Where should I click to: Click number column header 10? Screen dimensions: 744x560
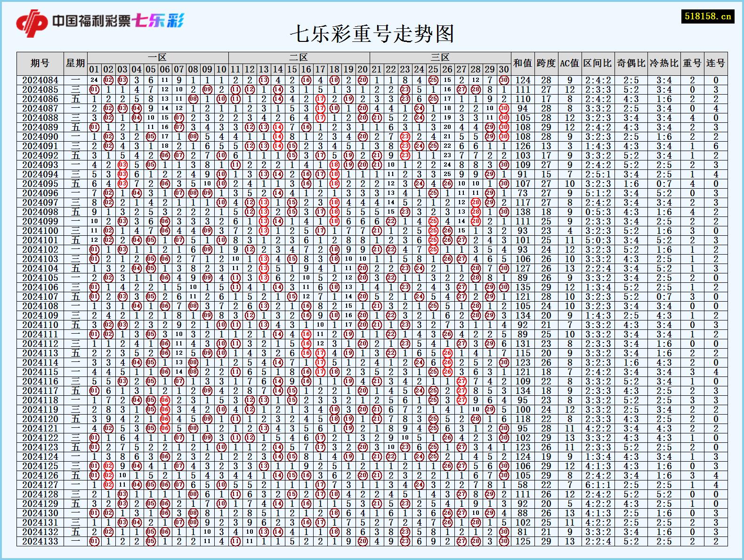point(221,70)
